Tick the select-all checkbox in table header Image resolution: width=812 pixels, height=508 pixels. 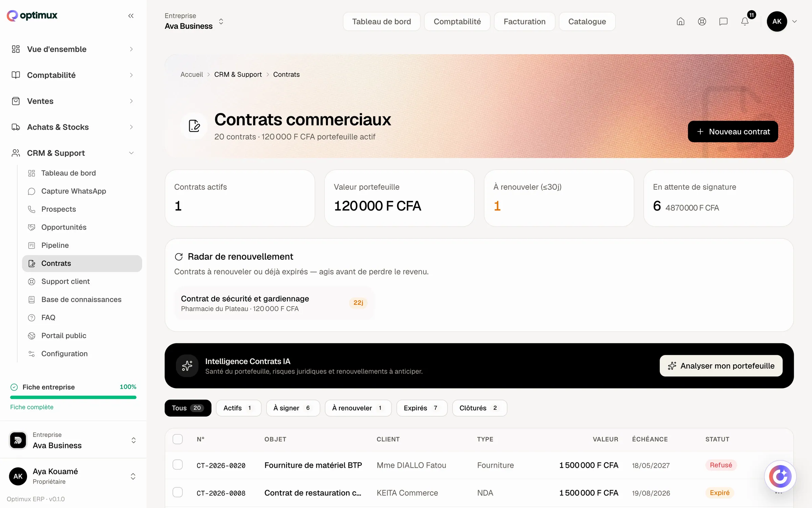coord(178,439)
